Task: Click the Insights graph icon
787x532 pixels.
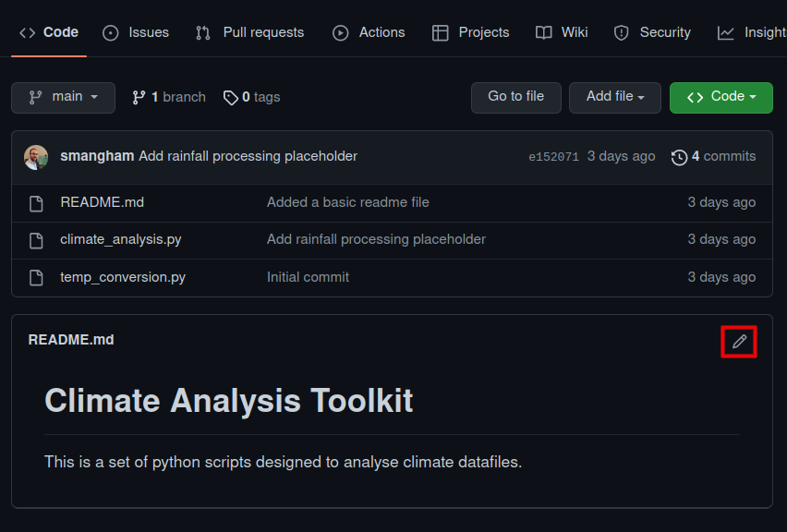Action: (724, 32)
